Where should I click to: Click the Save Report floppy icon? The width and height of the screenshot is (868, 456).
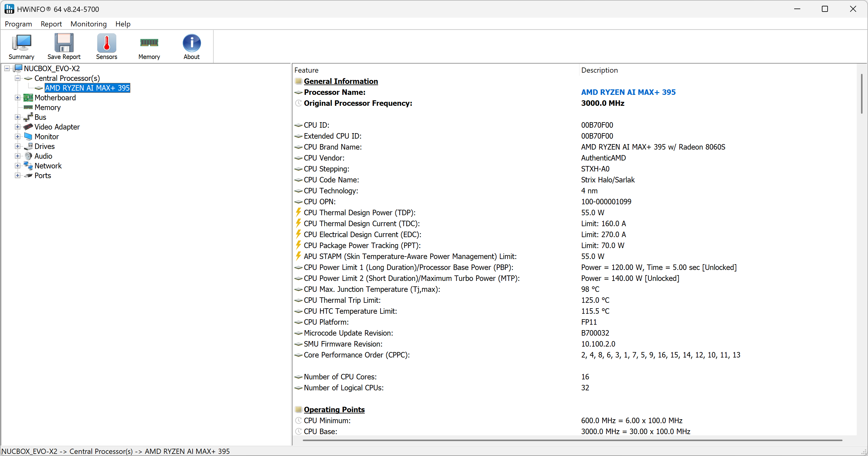click(64, 43)
